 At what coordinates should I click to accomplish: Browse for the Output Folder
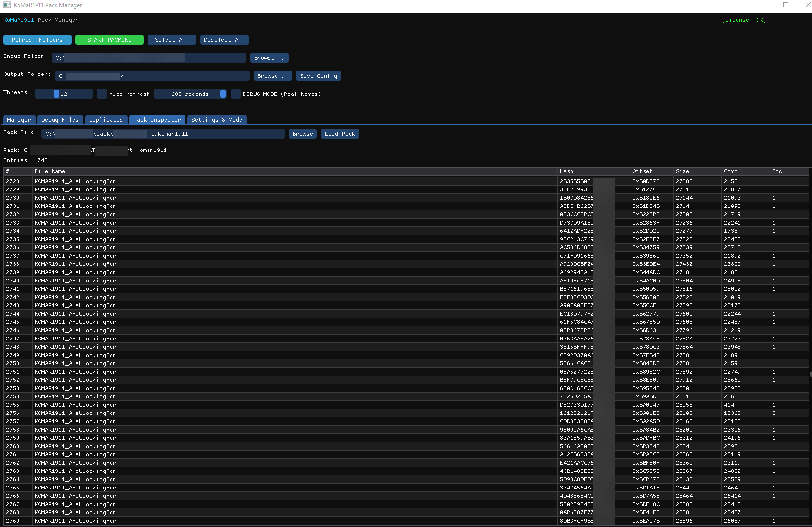pos(273,76)
